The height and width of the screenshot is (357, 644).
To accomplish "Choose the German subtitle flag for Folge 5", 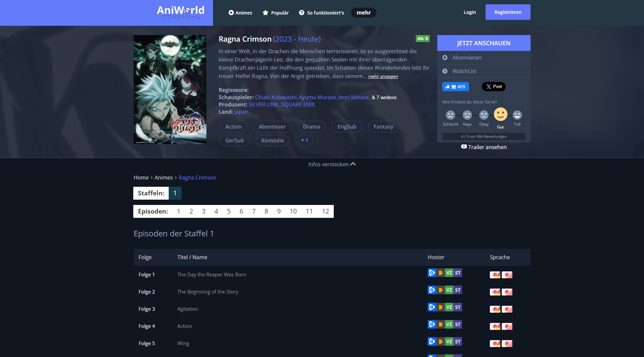I will (x=495, y=343).
